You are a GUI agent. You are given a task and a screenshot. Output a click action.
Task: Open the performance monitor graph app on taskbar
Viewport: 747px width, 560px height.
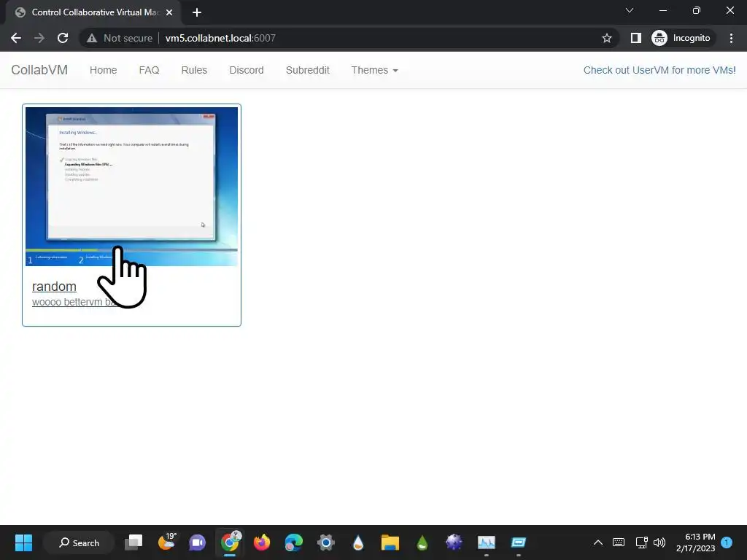click(487, 542)
